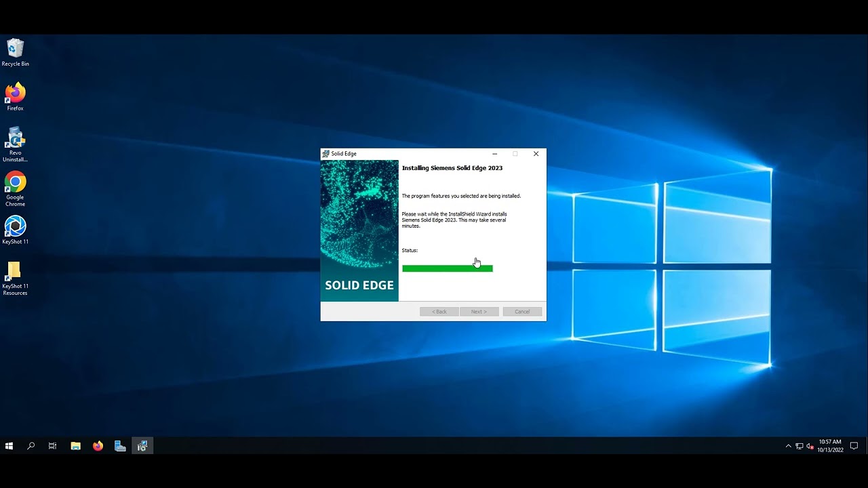The image size is (868, 488).
Task: Click the Solid Edge installer title bar icon
Action: pyautogui.click(x=325, y=154)
